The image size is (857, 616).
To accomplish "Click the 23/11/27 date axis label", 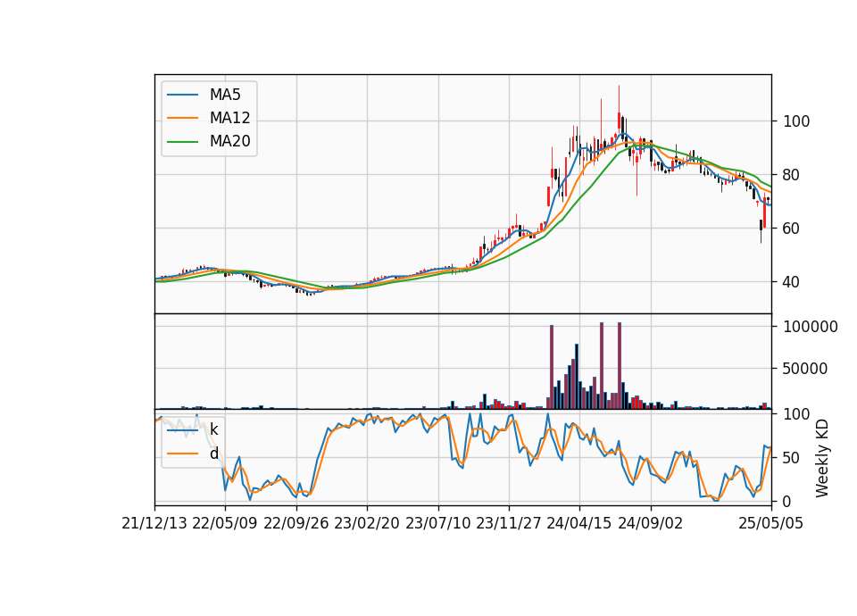I will (x=509, y=523).
